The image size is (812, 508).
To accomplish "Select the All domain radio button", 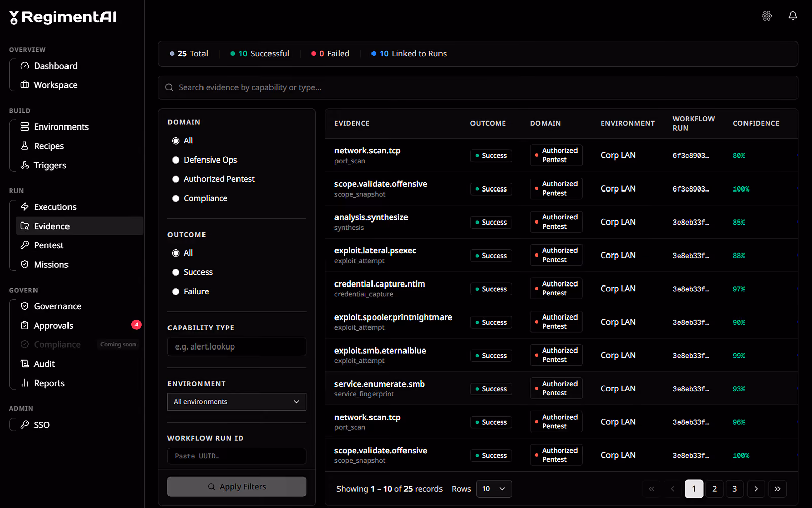I will click(x=176, y=141).
